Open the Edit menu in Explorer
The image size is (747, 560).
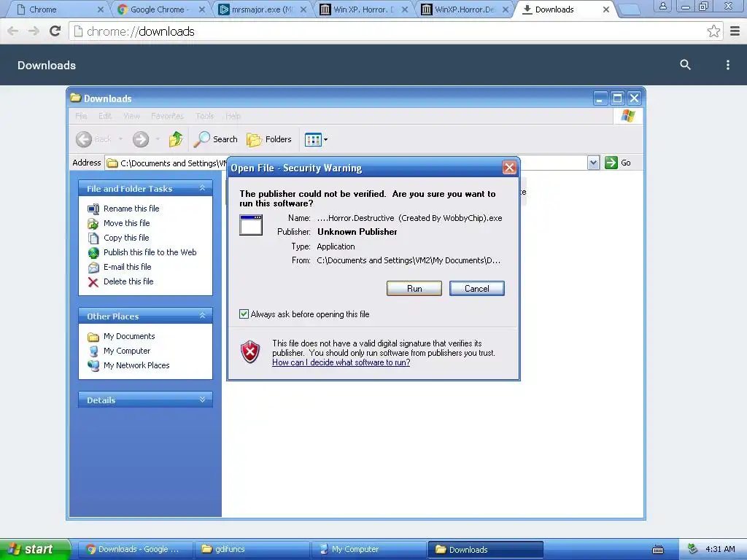(x=105, y=116)
